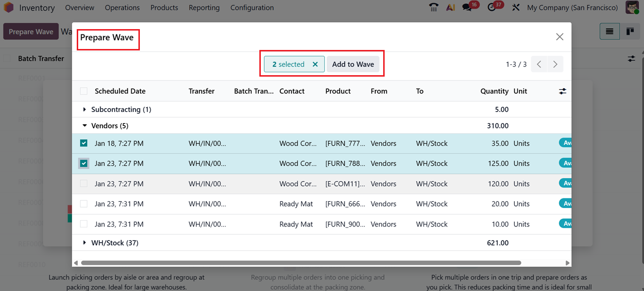The width and height of the screenshot is (644, 291).
Task: Open the Reporting menu
Action: pyautogui.click(x=204, y=7)
